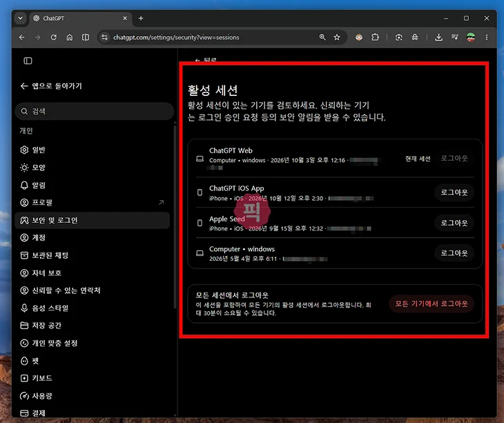Open a new browser tab
The height and width of the screenshot is (423, 504).
[141, 19]
